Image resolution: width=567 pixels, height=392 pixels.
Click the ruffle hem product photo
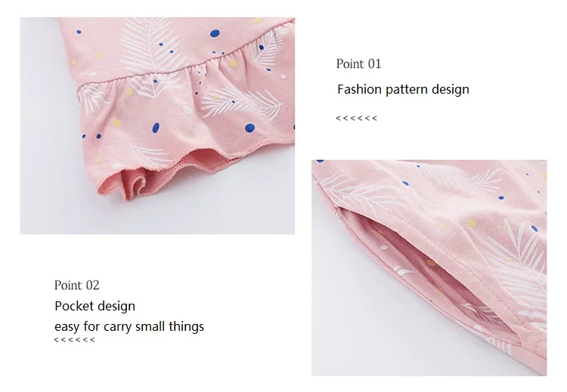[x=157, y=125]
